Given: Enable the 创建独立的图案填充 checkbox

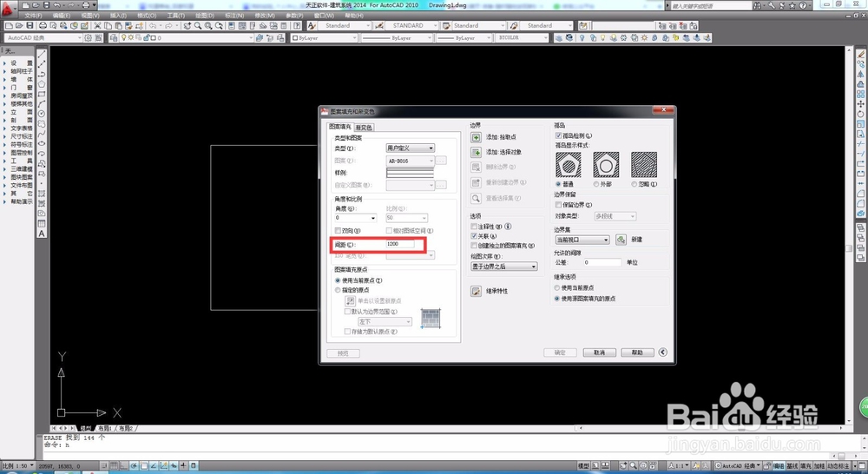Looking at the screenshot, I should pyautogui.click(x=474, y=246).
